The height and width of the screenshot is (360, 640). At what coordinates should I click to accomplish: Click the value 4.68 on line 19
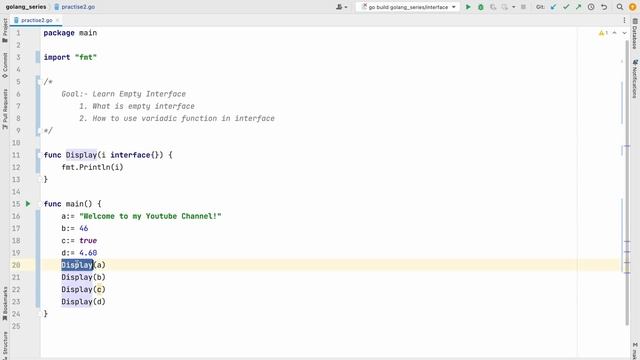88,253
